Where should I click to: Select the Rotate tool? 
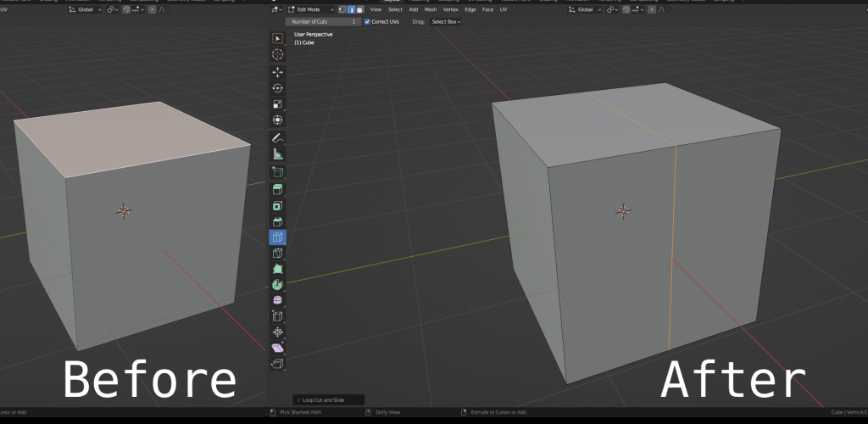(277, 88)
